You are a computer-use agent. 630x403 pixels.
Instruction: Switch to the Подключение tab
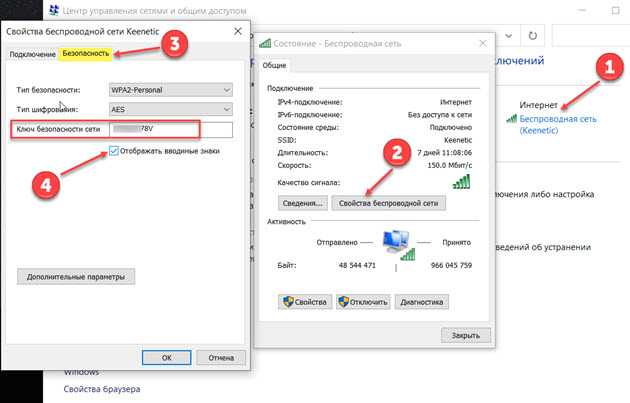coord(33,54)
